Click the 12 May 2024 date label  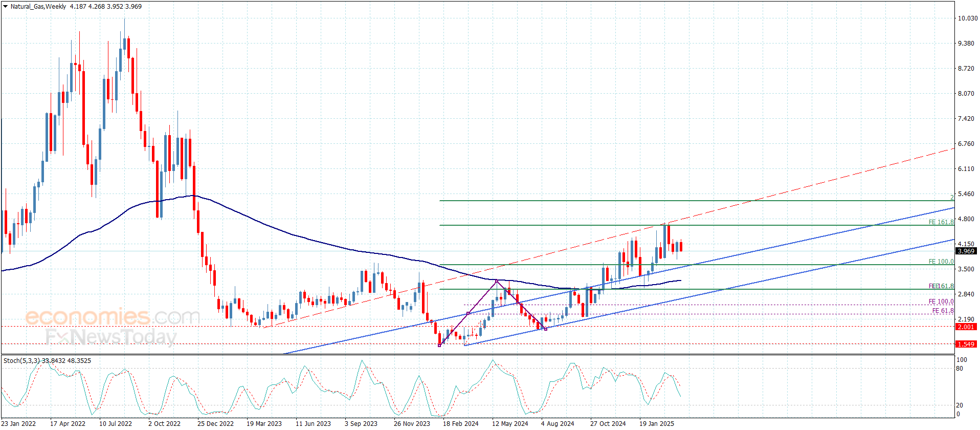pos(509,423)
